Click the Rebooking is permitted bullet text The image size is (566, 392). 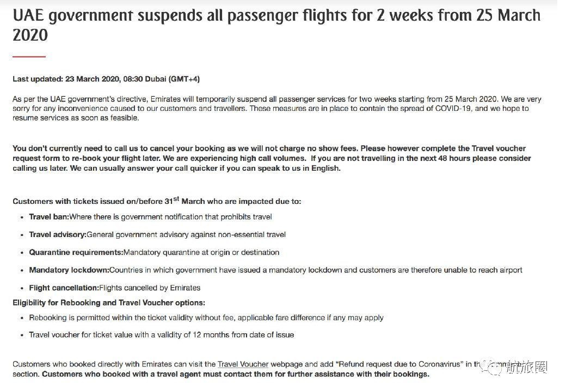tap(206, 318)
